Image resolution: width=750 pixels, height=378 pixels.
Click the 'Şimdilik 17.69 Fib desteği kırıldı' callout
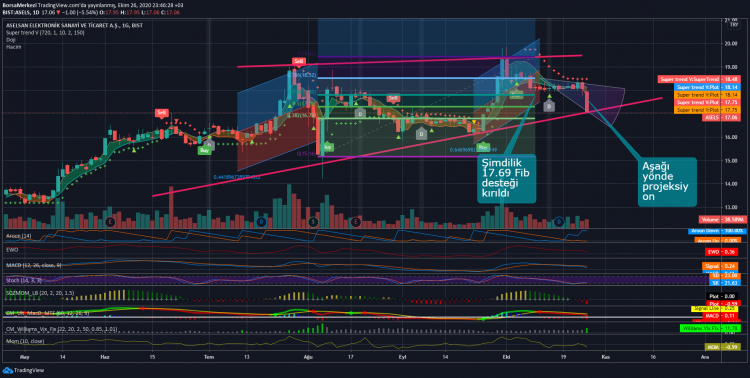(x=507, y=178)
